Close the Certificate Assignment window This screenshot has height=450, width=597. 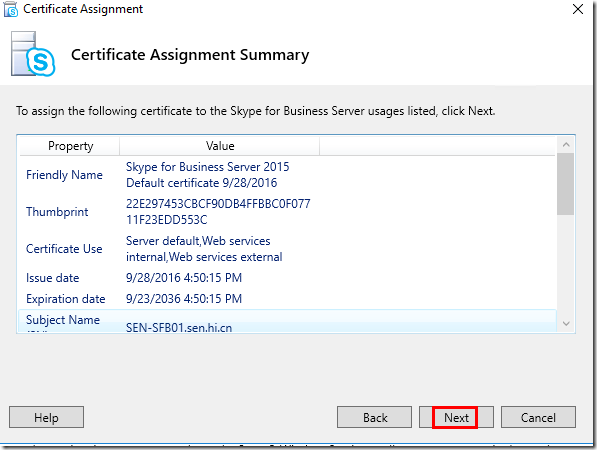(578, 9)
